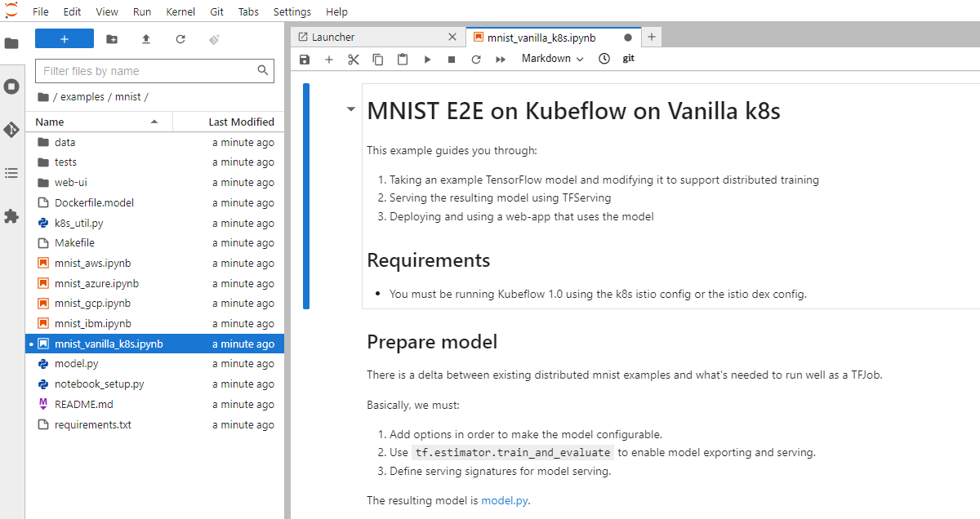Open the File Browser sidebar icon
980x519 pixels.
point(11,43)
